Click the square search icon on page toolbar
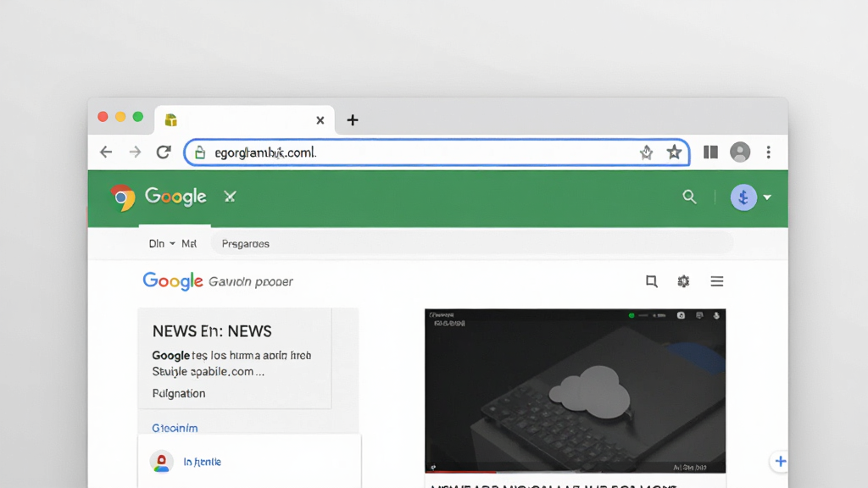This screenshot has width=868, height=488. point(652,281)
